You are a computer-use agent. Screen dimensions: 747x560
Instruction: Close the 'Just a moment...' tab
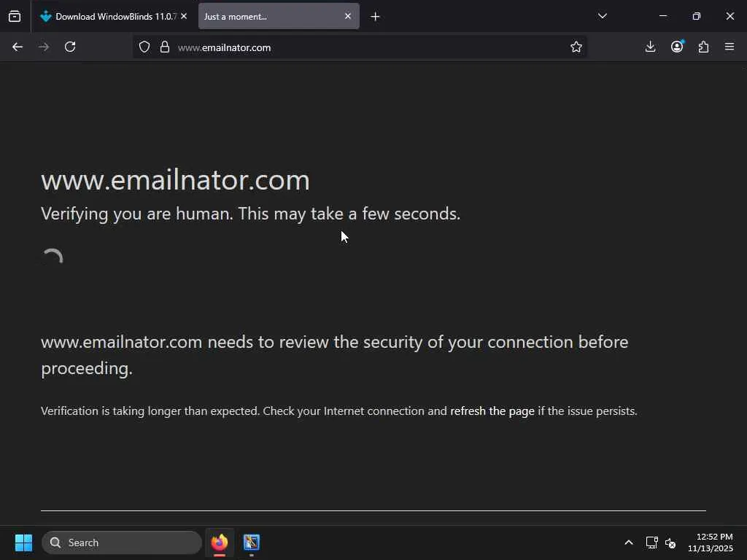pos(348,16)
